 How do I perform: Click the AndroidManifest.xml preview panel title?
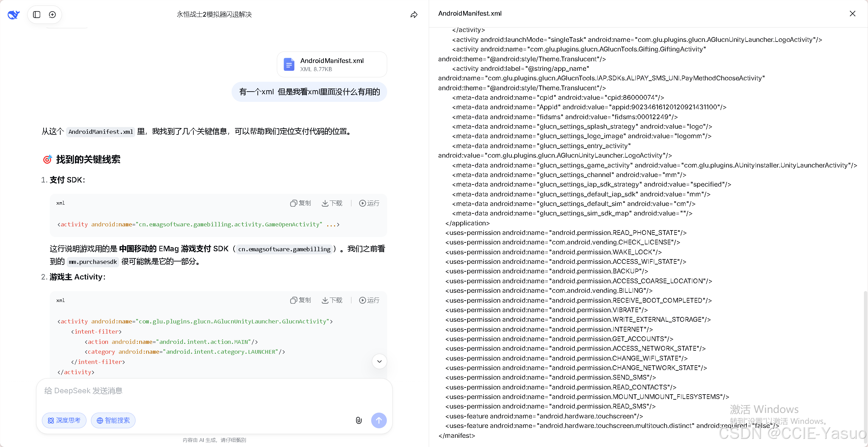(x=470, y=14)
